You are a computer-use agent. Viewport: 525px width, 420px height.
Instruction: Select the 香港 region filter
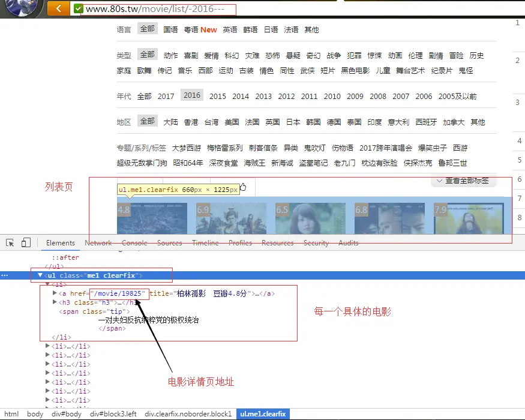191,122
